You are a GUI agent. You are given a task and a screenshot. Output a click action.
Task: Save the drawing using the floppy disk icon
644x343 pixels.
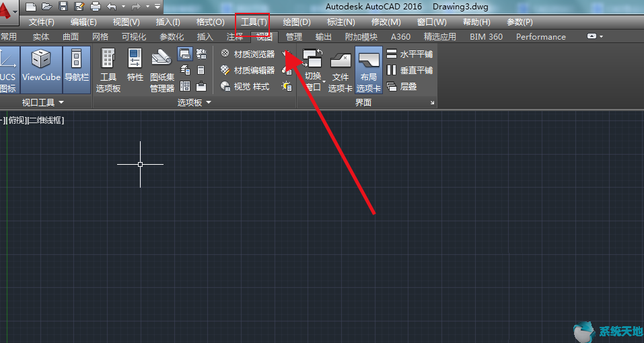click(63, 7)
